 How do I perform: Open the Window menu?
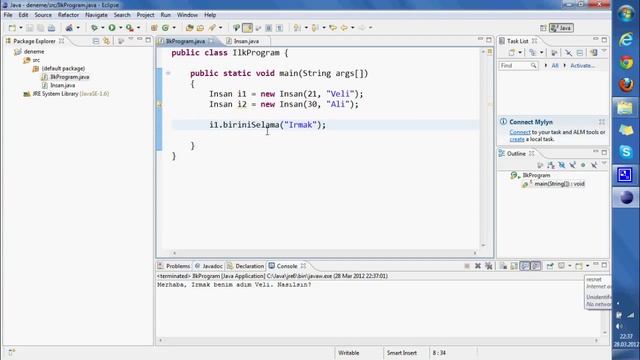pos(187,15)
